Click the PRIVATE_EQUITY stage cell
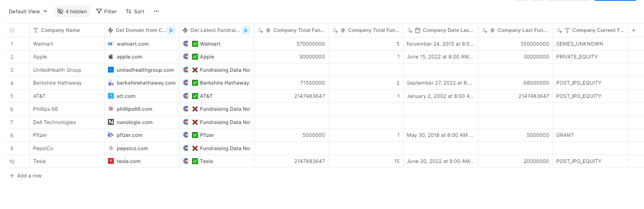This screenshot has width=644, height=209. coord(590,57)
